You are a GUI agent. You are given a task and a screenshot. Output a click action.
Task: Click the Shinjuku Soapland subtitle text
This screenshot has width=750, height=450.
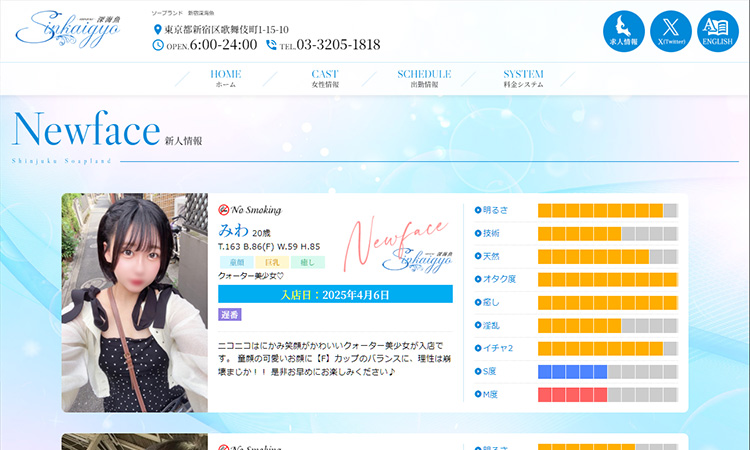(61, 161)
